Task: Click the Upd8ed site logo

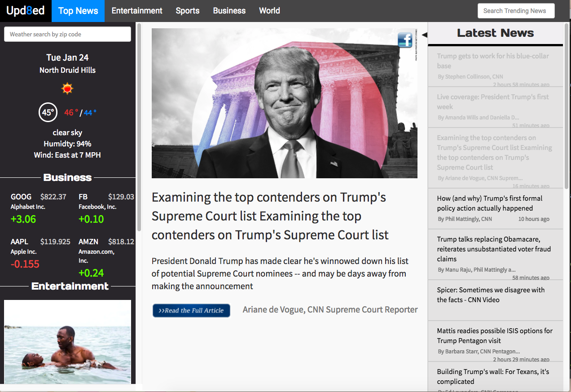Action: click(26, 11)
